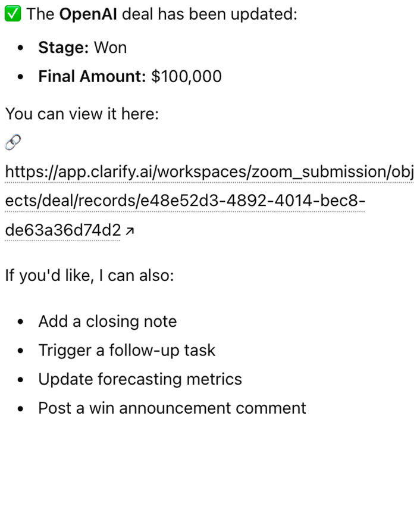Click the 'You can view it here' text
The image size is (420, 512).
[x=82, y=114]
